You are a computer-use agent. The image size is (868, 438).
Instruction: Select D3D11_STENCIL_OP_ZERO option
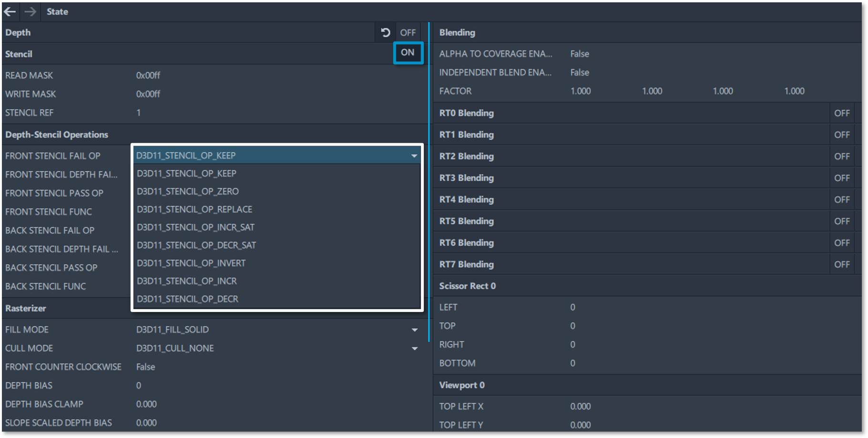pyautogui.click(x=188, y=191)
